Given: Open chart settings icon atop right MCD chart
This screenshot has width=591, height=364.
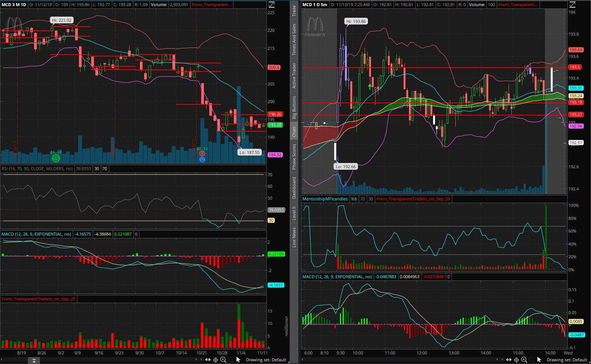Looking at the screenshot, I should click(572, 5).
